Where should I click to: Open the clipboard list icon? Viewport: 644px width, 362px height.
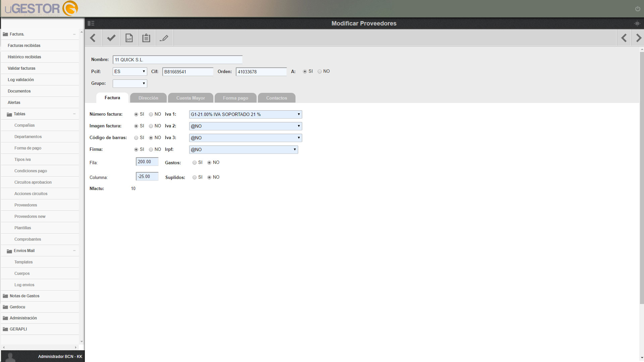coord(146,38)
